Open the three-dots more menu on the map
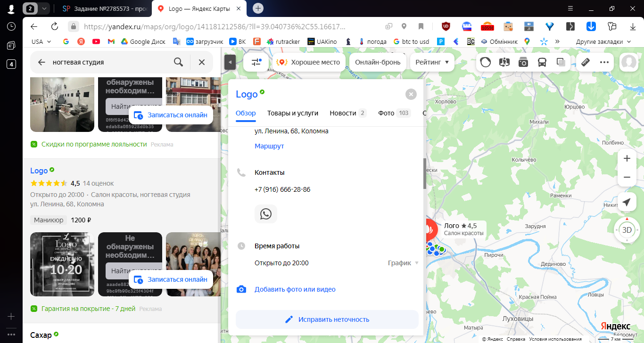 tap(604, 62)
